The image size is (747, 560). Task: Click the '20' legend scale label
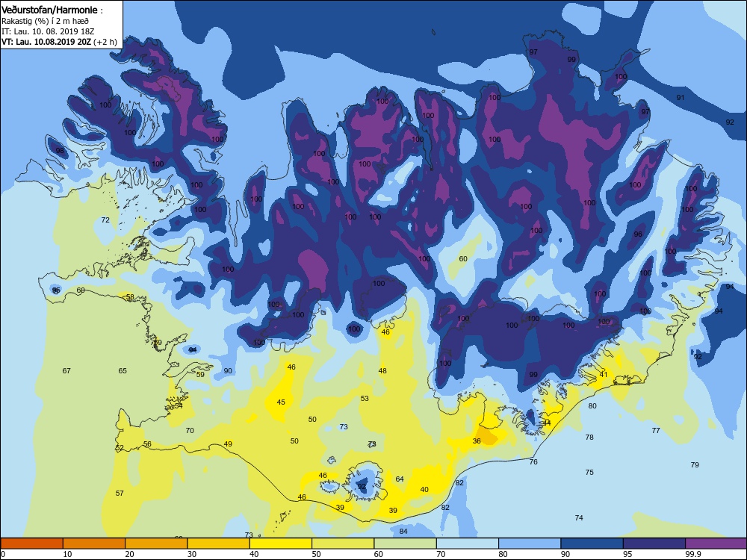point(129,554)
